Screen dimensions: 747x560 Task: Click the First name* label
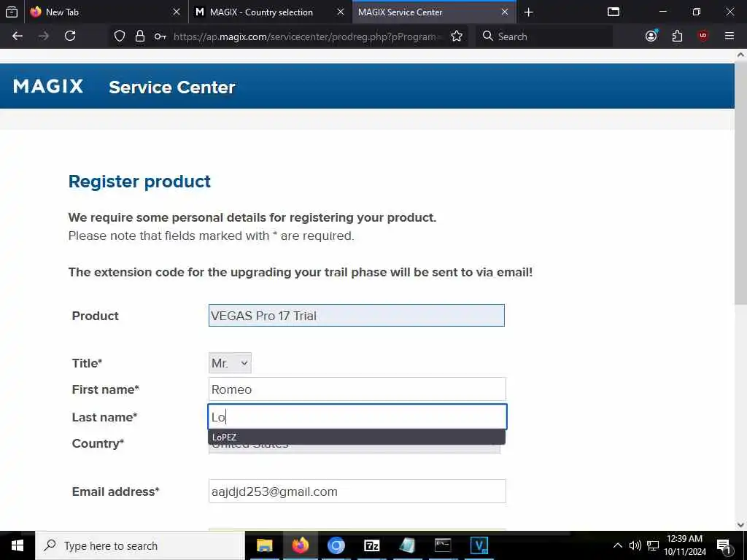(x=105, y=389)
